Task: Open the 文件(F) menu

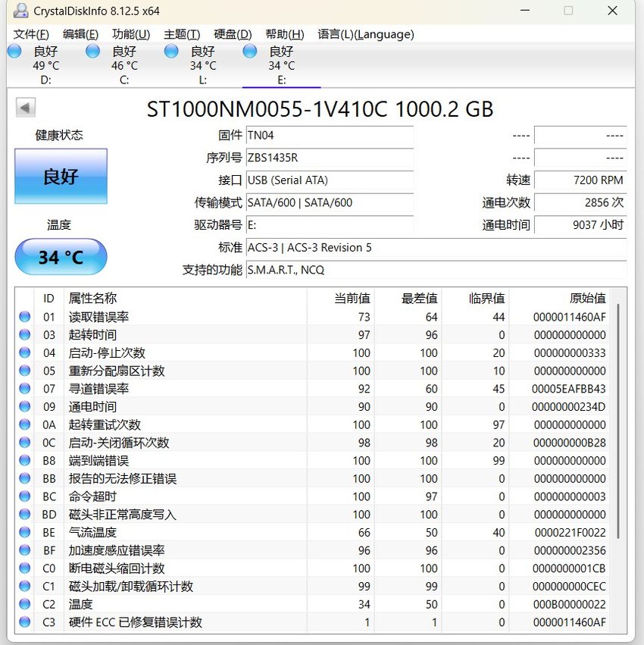Action: point(31,34)
